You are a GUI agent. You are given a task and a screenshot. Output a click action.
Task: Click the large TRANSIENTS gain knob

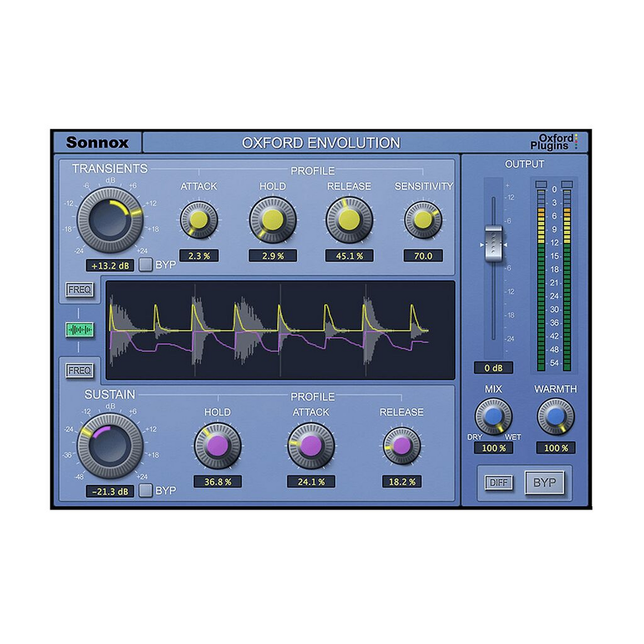[x=109, y=218]
